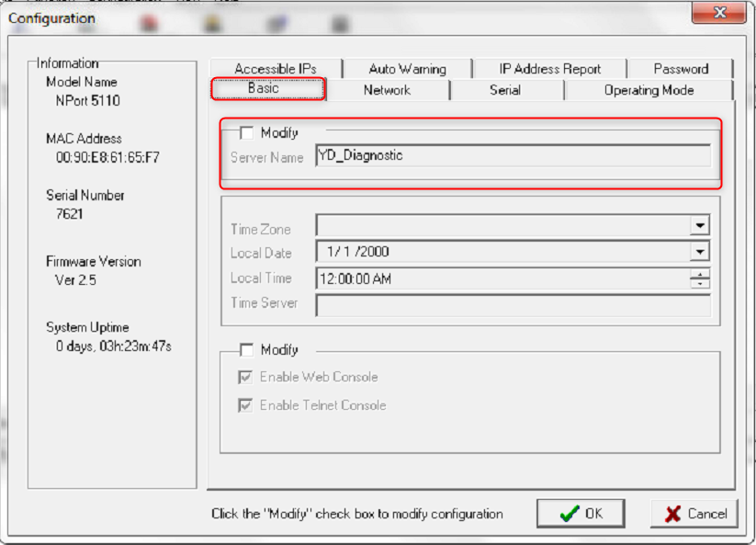Go to the Accessible IPs tab
756x545 pixels.
coord(275,69)
